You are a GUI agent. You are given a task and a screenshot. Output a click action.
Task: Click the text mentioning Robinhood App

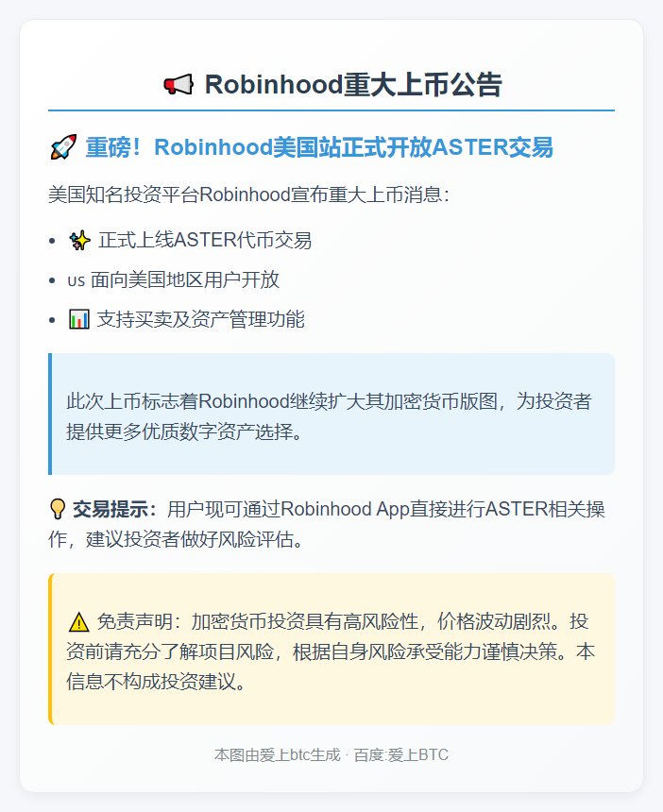click(327, 524)
